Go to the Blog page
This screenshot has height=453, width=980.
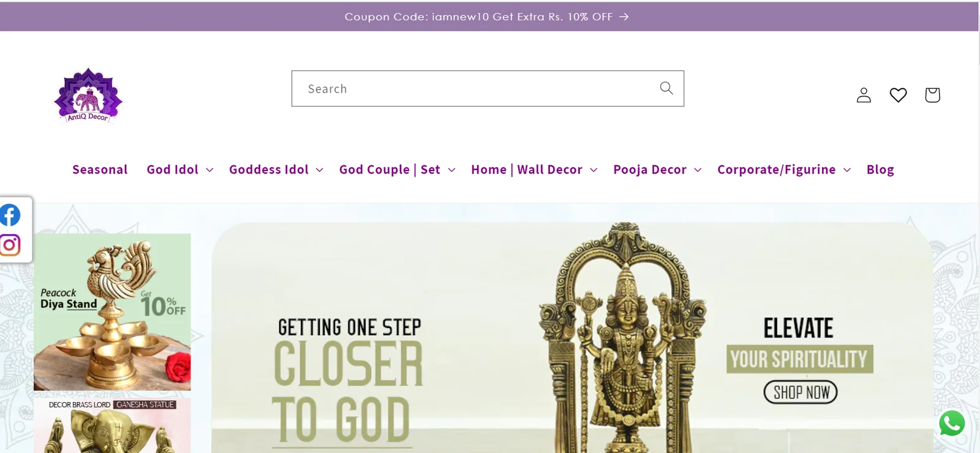880,170
